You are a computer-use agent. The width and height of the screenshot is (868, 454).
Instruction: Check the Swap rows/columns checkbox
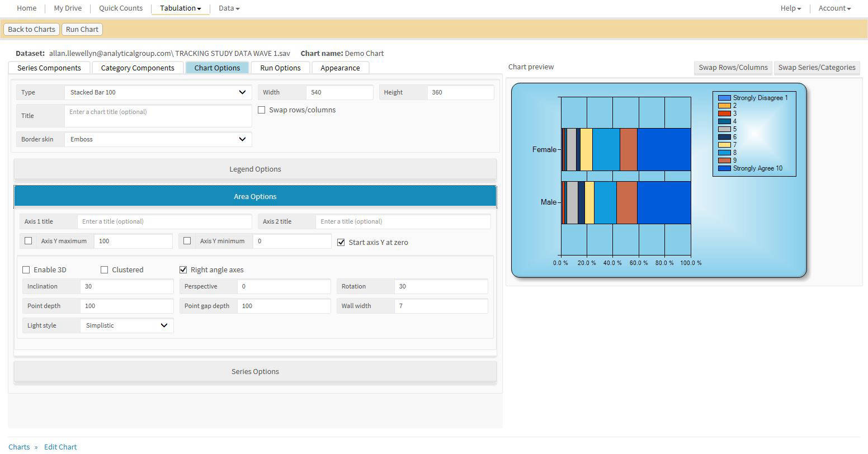coord(261,110)
